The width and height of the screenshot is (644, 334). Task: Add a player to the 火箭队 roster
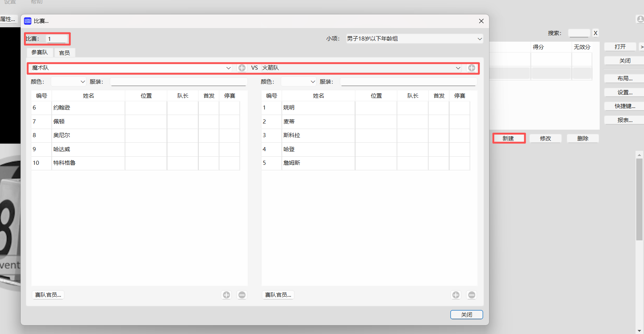(456, 295)
